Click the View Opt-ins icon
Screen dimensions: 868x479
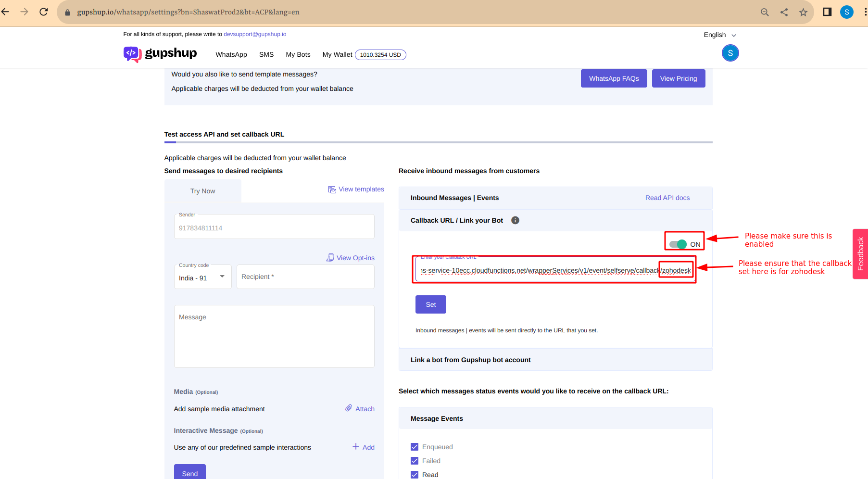tap(330, 258)
